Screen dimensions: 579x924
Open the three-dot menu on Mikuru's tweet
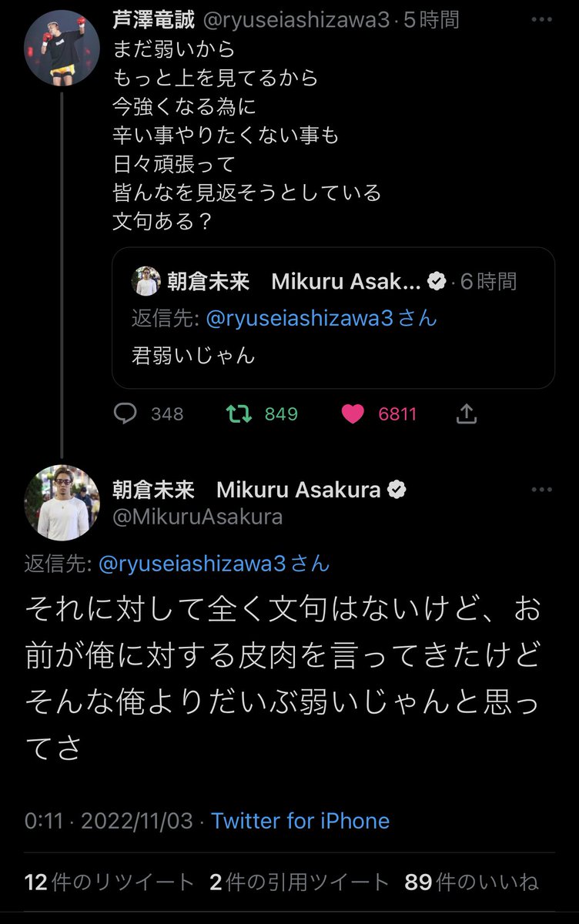point(541,490)
